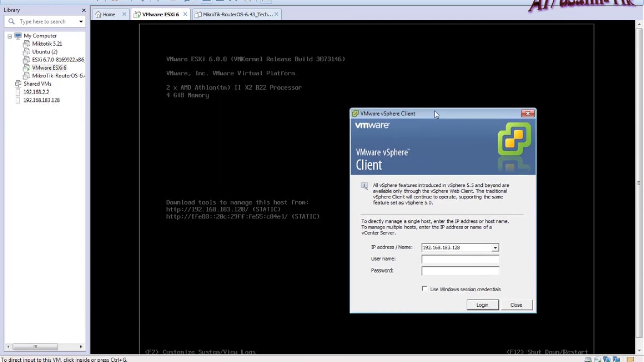Viewport: 644px width, 362px height.
Task: Close the Library panel
Action: pyautogui.click(x=83, y=10)
